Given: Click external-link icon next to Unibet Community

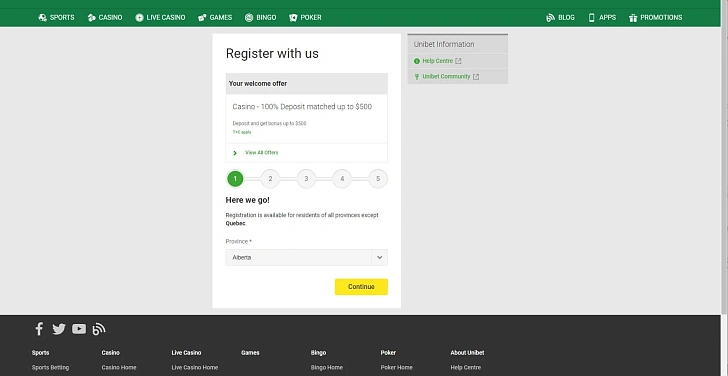Looking at the screenshot, I should coord(476,77).
